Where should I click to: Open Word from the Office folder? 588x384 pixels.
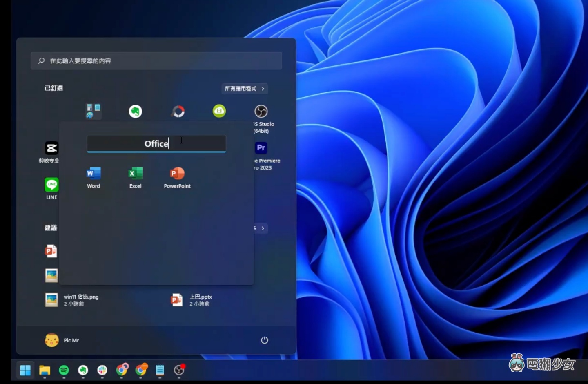[x=94, y=178]
